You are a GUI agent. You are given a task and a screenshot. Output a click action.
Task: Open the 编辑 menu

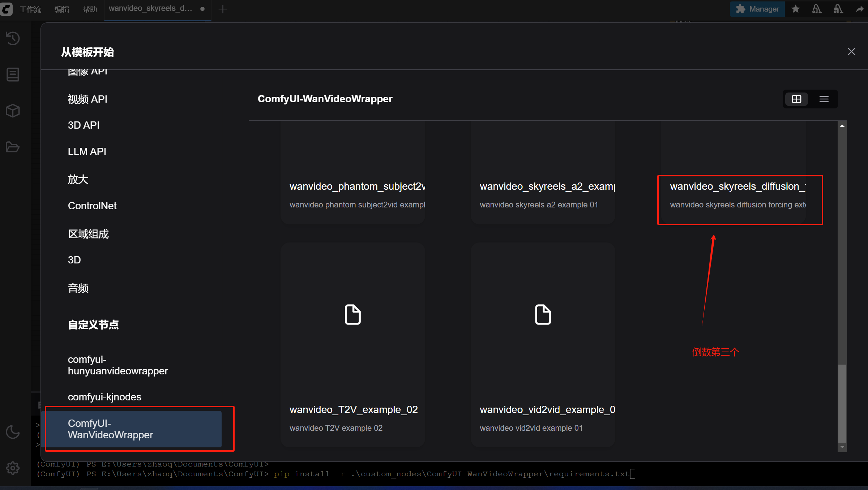(62, 9)
